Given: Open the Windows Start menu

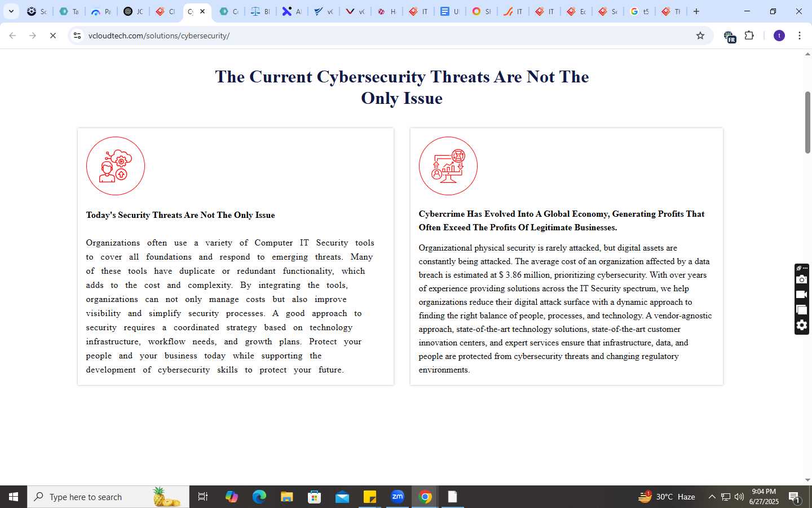Looking at the screenshot, I should [x=14, y=497].
